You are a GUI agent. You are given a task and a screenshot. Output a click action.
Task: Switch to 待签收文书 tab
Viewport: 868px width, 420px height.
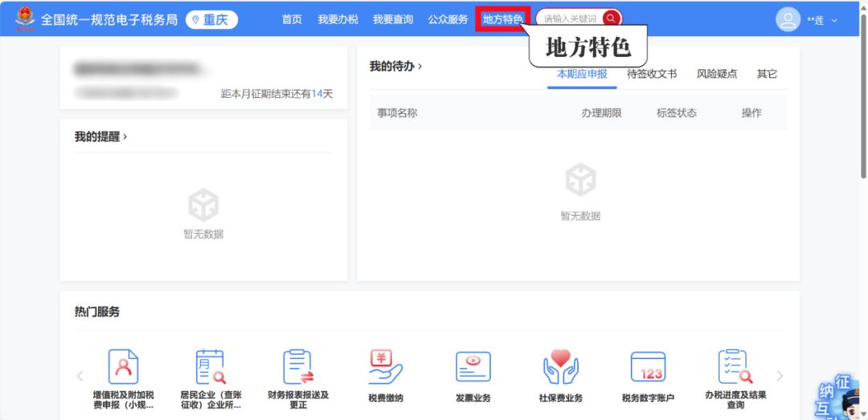(651, 74)
